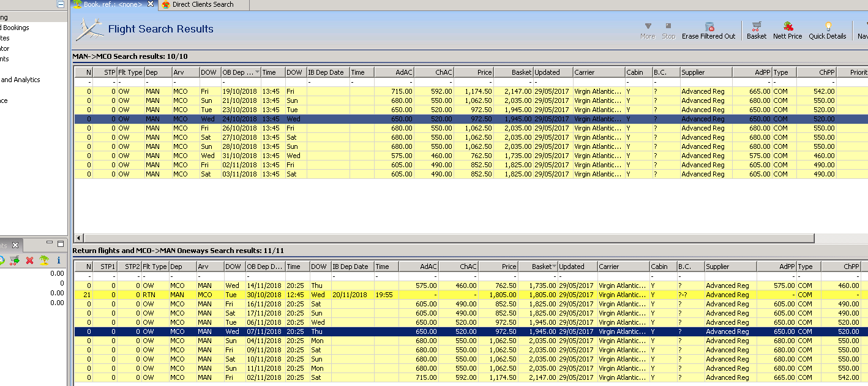Collapse the left sidebar with minus button
The image size is (868, 386).
point(60,4)
